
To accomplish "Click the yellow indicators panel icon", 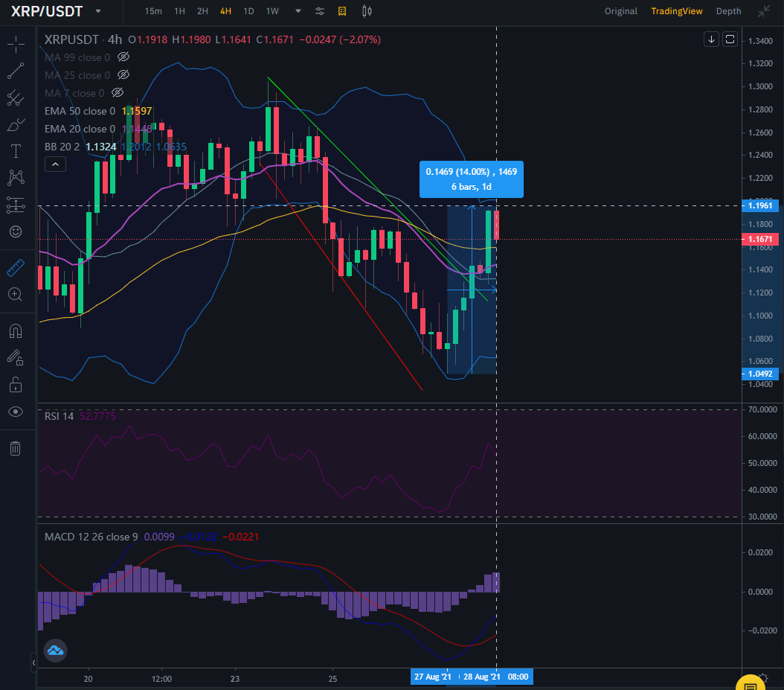I will (342, 11).
